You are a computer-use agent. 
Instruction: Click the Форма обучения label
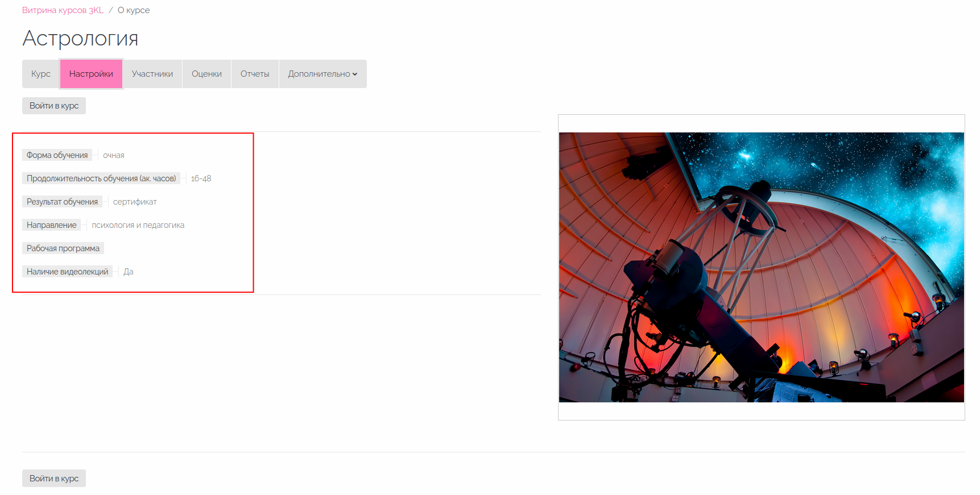pos(57,155)
